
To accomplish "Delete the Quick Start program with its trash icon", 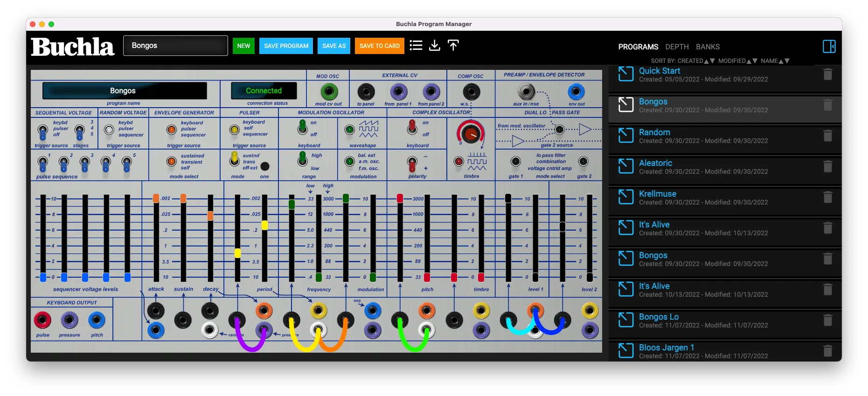I will pyautogui.click(x=827, y=74).
